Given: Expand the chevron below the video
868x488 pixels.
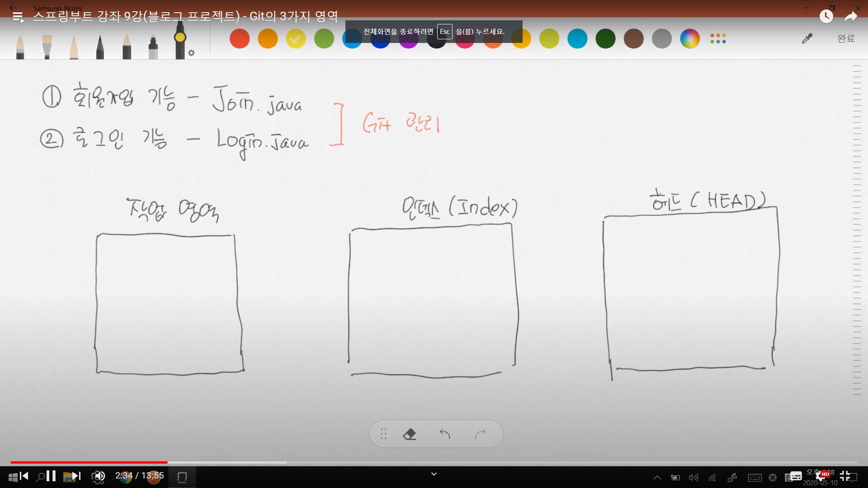Looking at the screenshot, I should [434, 474].
